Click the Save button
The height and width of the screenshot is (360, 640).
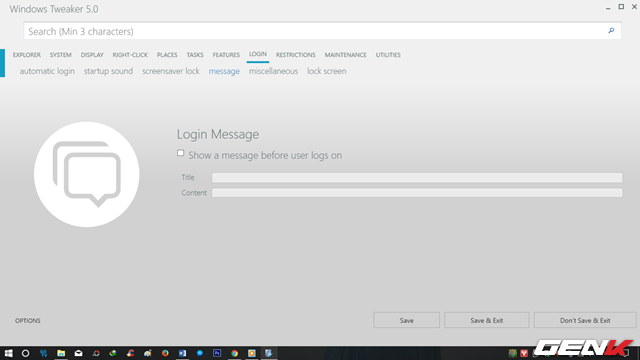(x=407, y=320)
